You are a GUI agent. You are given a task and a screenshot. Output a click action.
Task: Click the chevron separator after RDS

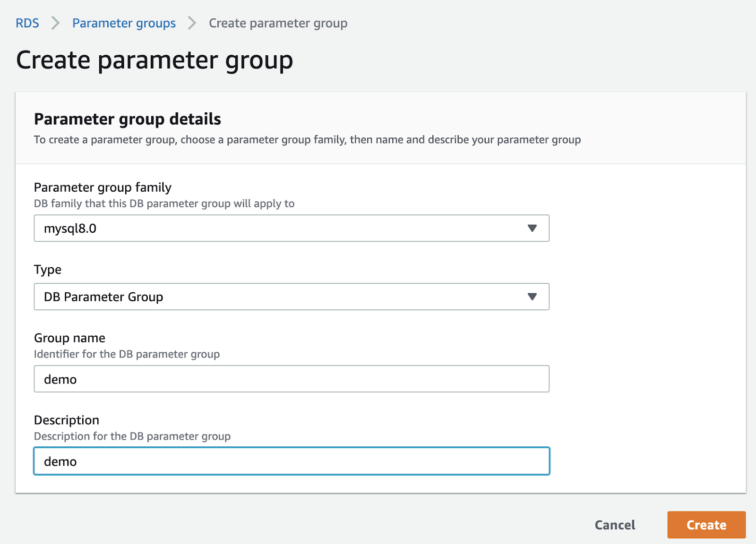pos(56,23)
